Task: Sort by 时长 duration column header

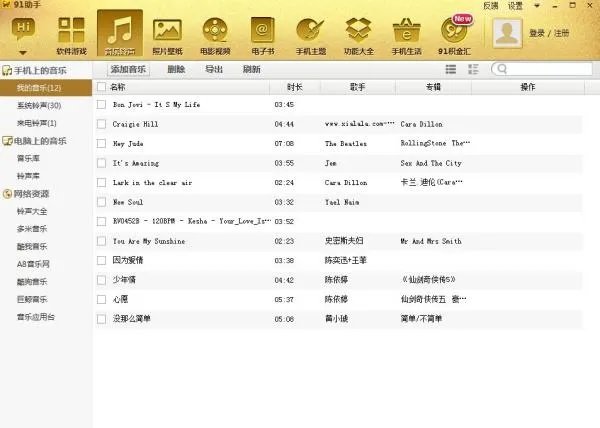Action: pyautogui.click(x=295, y=87)
